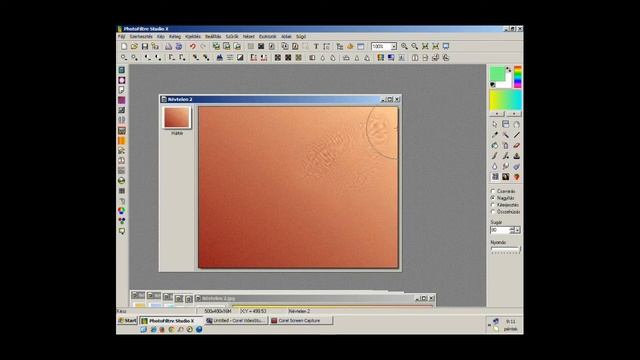The height and width of the screenshot is (360, 640).
Task: Select the Deformation tool icon
Action: pyautogui.click(x=495, y=177)
